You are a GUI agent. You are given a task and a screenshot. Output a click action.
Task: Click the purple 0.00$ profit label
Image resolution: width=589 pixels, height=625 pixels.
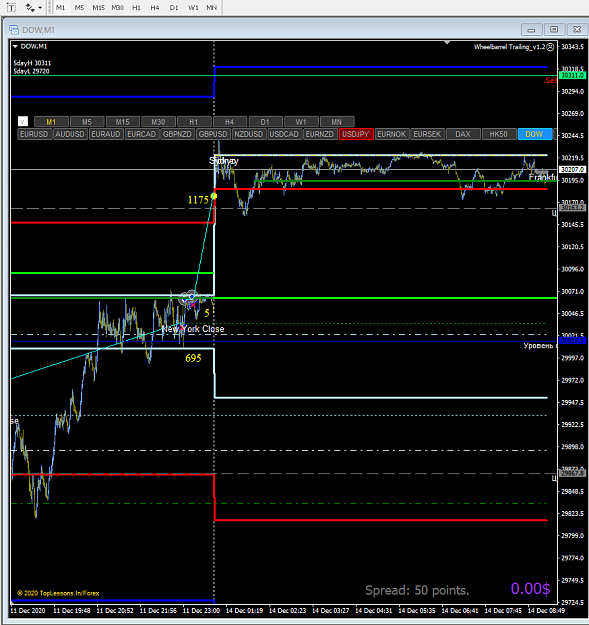pyautogui.click(x=530, y=589)
